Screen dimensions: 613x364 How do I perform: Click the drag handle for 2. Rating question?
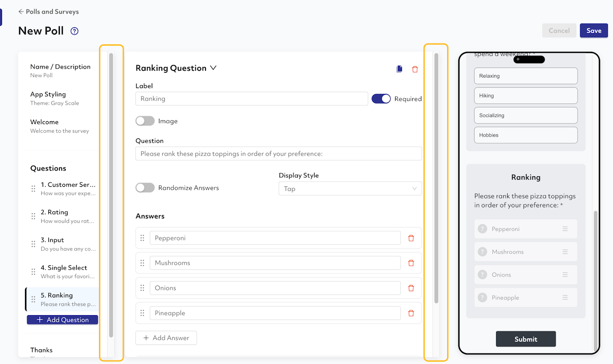(33, 216)
